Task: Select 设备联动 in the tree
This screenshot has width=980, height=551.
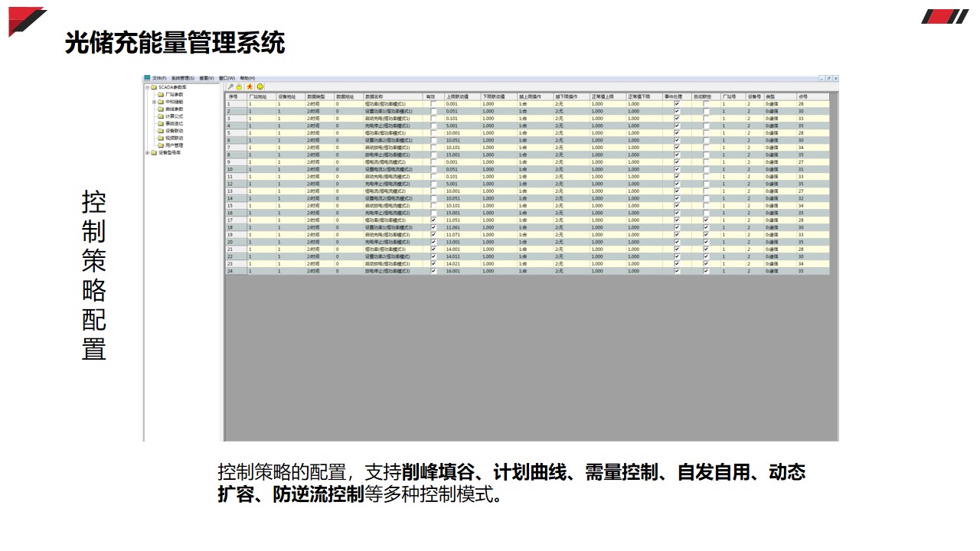Action: click(x=175, y=131)
